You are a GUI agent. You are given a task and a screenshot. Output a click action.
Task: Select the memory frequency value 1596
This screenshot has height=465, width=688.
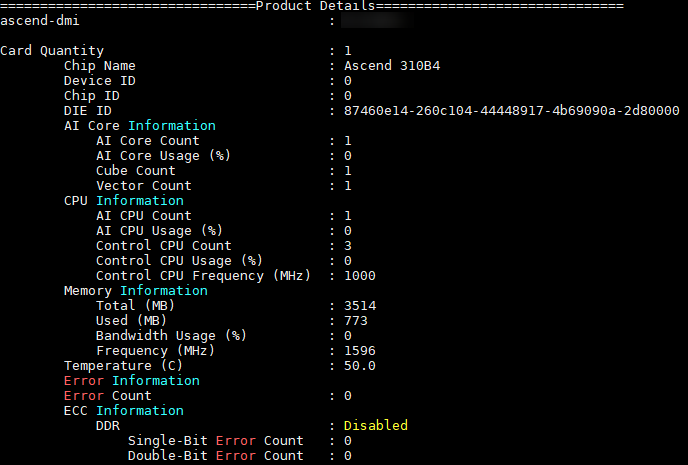coord(360,351)
